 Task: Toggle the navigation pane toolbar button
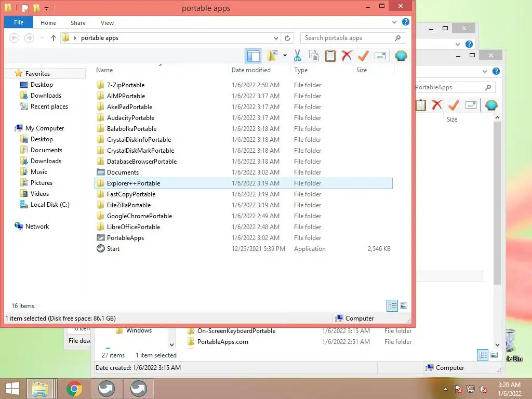point(253,56)
